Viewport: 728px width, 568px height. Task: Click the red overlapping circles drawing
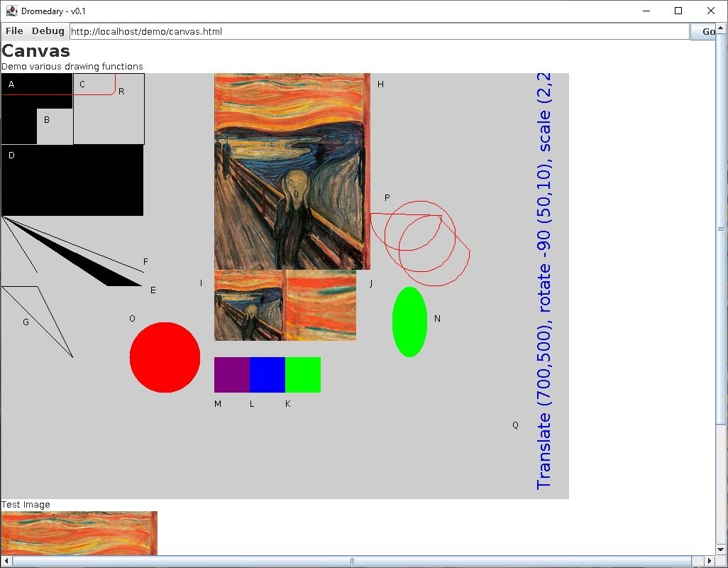pyautogui.click(x=420, y=243)
